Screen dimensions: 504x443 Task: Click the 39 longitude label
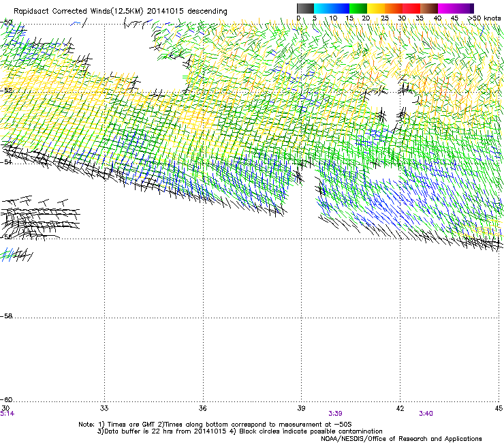coord(301,408)
